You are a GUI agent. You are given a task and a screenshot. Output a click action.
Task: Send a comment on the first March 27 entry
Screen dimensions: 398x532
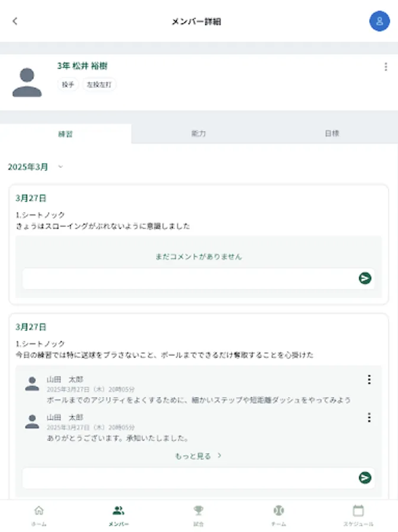[x=365, y=278]
